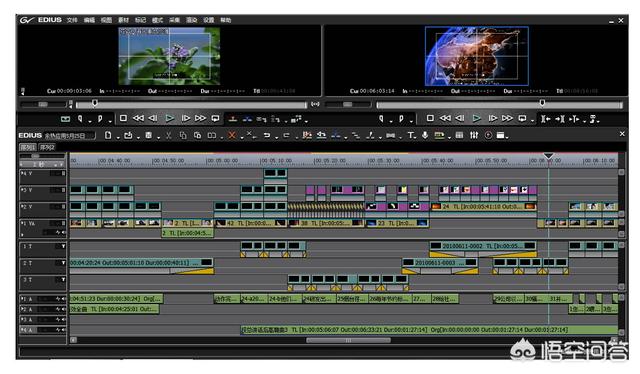Set In point in right recorder

tap(381, 119)
